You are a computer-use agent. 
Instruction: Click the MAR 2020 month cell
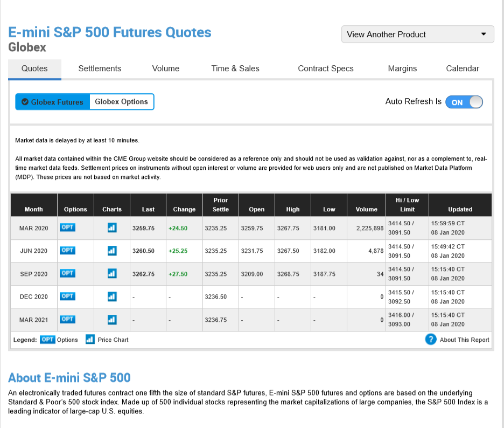point(34,228)
